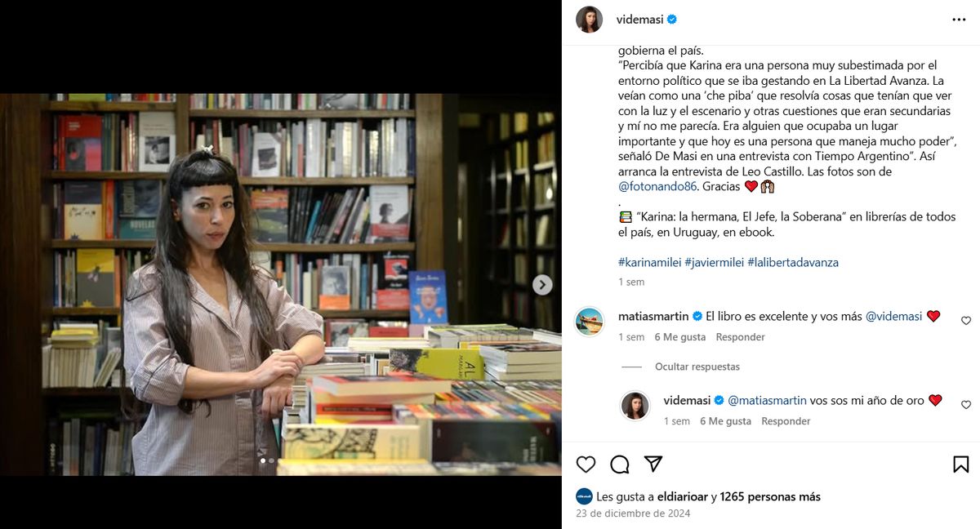
Task: Open the #karinamilei hashtag
Action: [x=648, y=262]
